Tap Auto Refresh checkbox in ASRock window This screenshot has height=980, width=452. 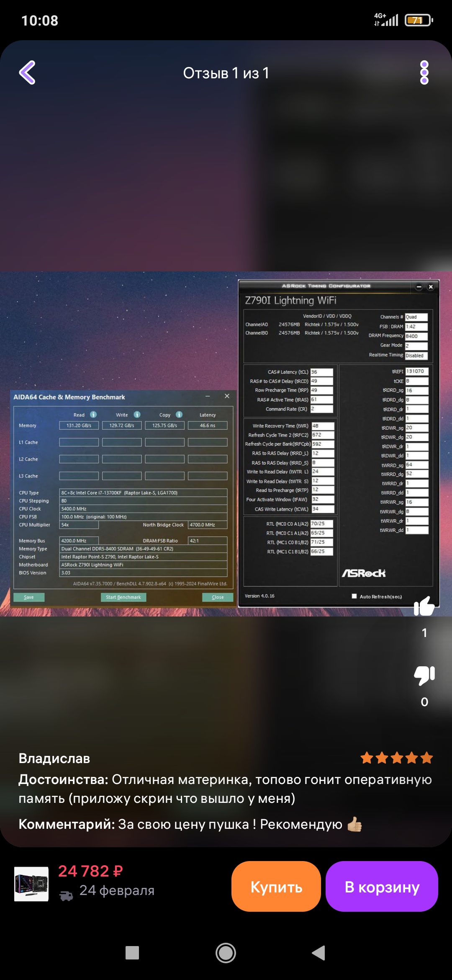354,596
